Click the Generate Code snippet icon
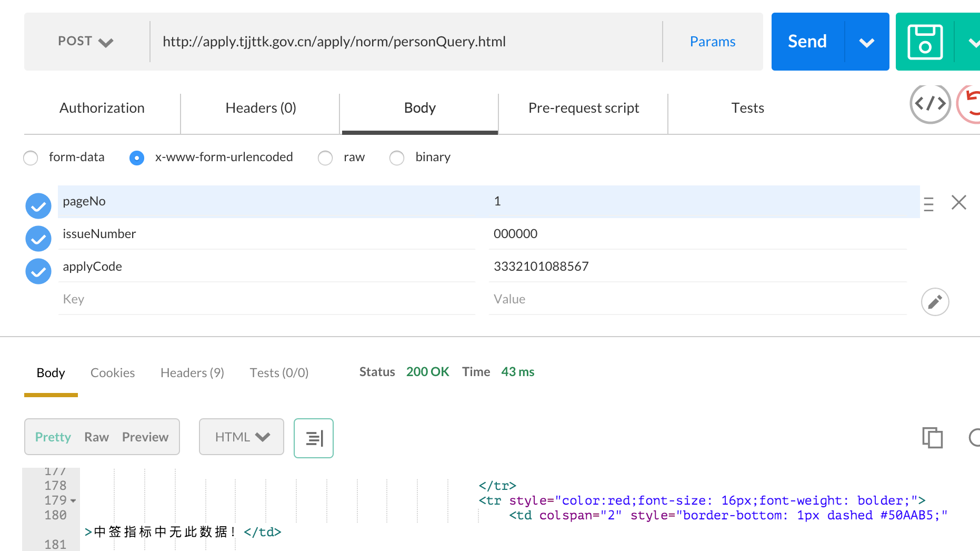Image resolution: width=980 pixels, height=551 pixels. pyautogui.click(x=930, y=104)
